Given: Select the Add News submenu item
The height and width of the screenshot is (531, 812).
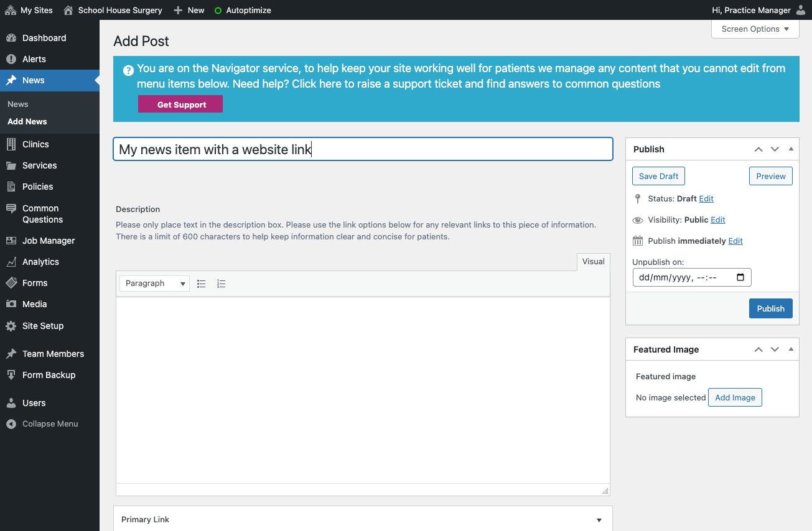Looking at the screenshot, I should pyautogui.click(x=27, y=122).
